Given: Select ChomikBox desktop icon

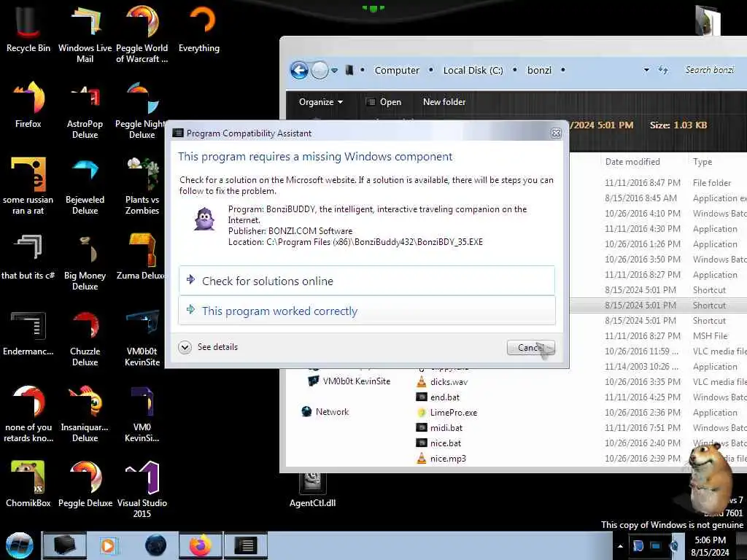Looking at the screenshot, I should pos(28,484).
